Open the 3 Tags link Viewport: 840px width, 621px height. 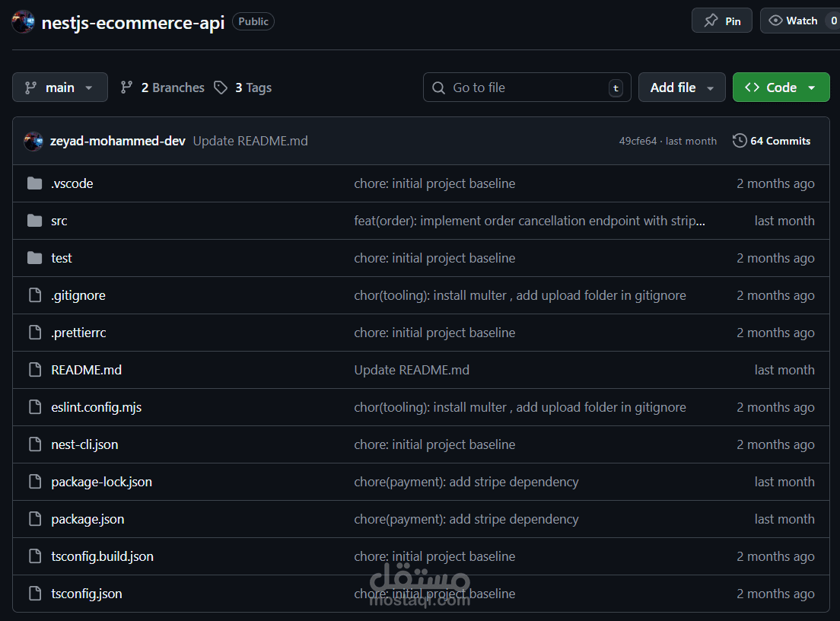pyautogui.click(x=253, y=88)
